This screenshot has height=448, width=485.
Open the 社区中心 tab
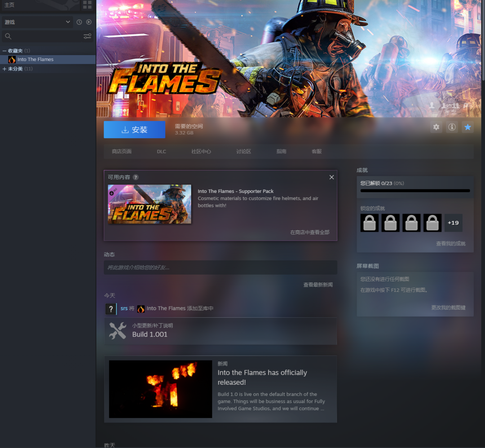pos(201,151)
